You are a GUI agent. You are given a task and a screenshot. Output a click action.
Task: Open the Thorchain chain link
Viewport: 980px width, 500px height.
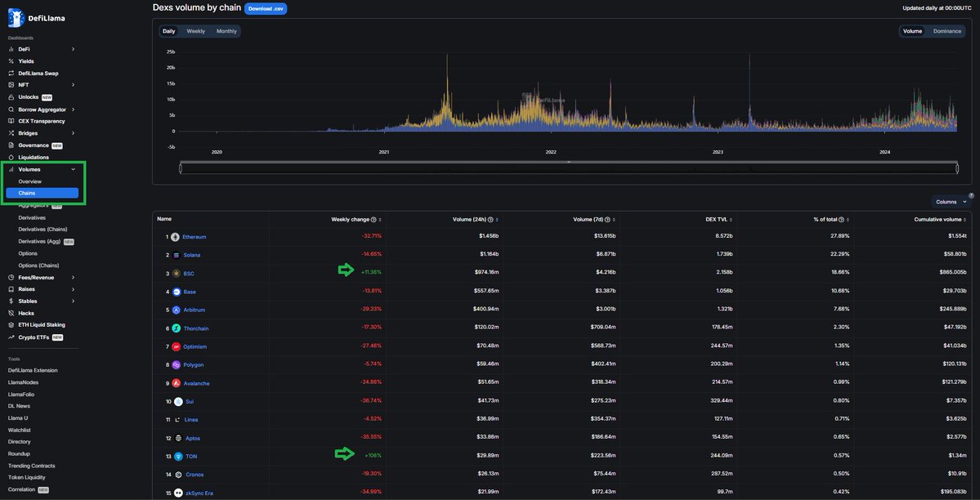(x=195, y=328)
